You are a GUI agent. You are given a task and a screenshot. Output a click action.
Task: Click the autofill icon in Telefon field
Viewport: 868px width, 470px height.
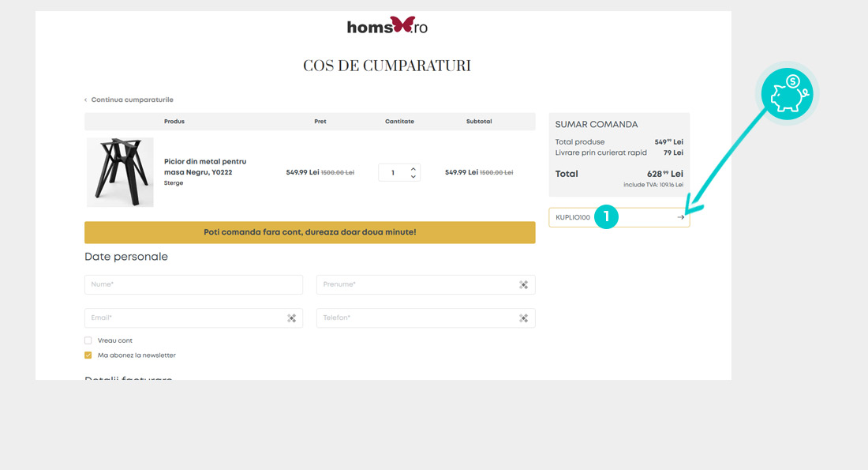coord(523,318)
